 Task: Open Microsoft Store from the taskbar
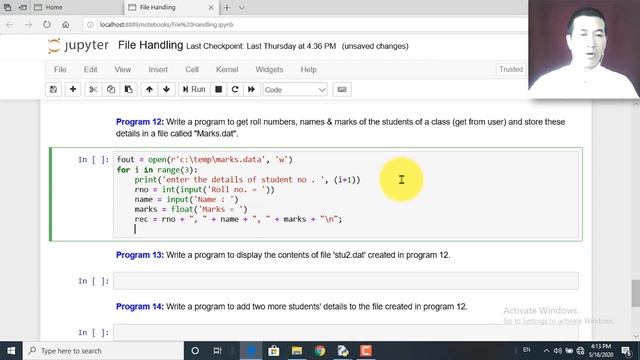(274, 351)
